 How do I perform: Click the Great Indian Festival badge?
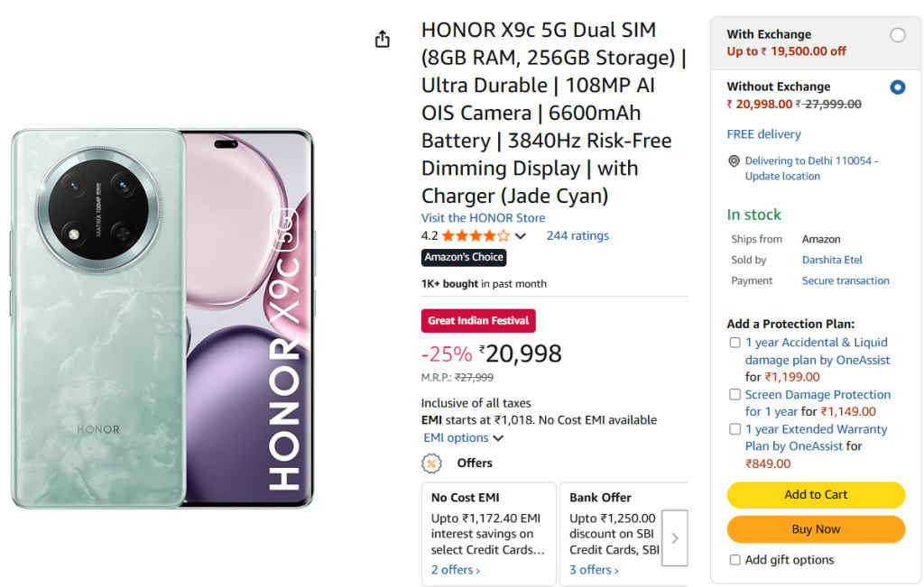click(x=478, y=320)
